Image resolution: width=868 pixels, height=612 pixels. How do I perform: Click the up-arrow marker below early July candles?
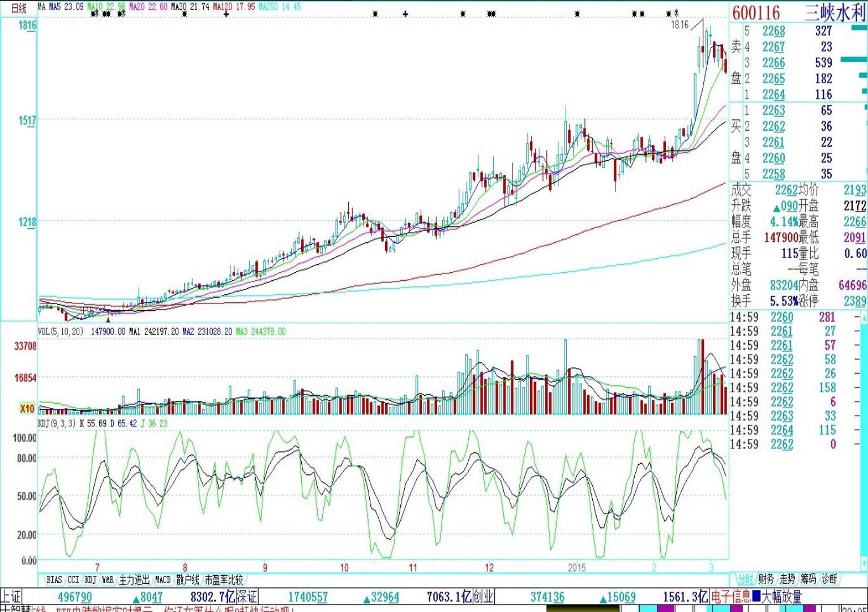pyautogui.click(x=108, y=320)
